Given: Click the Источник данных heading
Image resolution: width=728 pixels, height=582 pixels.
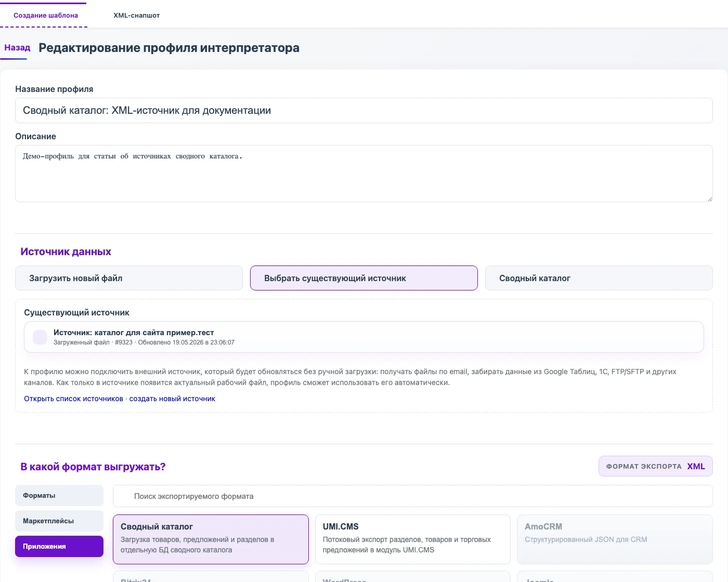Looking at the screenshot, I should coord(66,252).
